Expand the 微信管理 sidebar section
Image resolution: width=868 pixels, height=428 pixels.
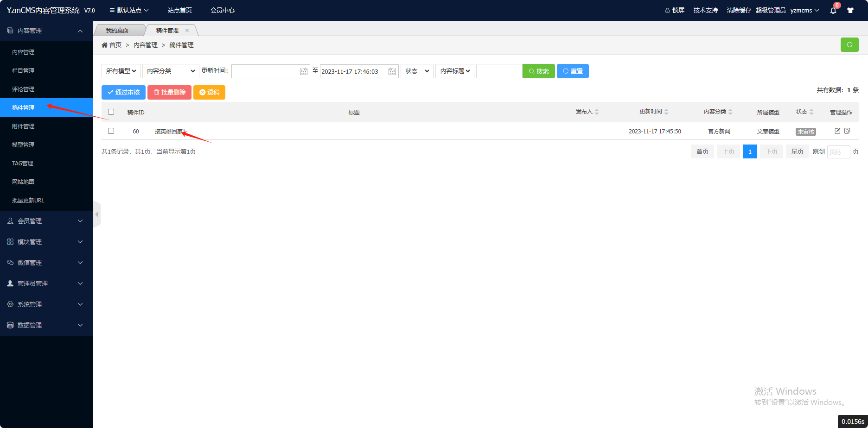coord(46,263)
